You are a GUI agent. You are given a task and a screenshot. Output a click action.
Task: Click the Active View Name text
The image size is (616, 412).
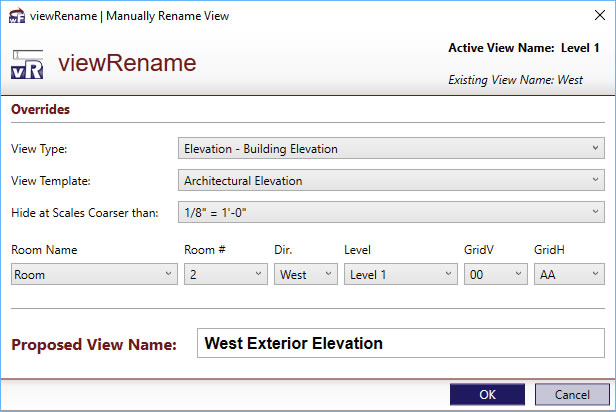(x=524, y=48)
